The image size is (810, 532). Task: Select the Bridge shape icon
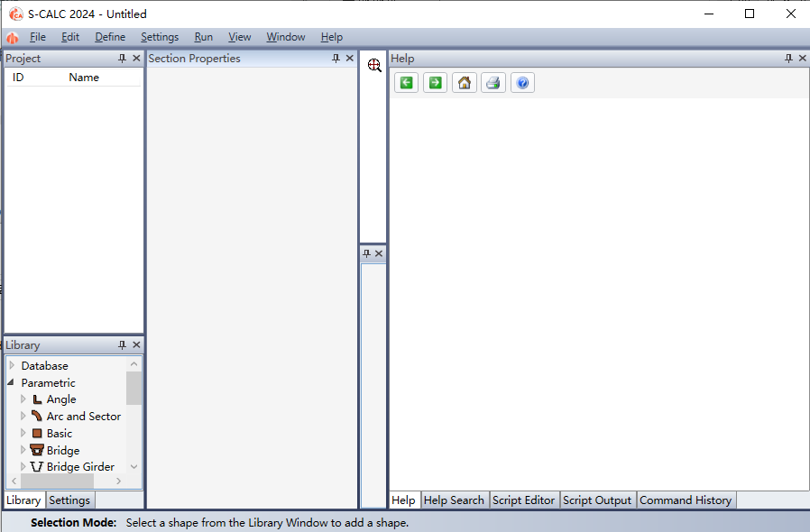[x=37, y=450]
